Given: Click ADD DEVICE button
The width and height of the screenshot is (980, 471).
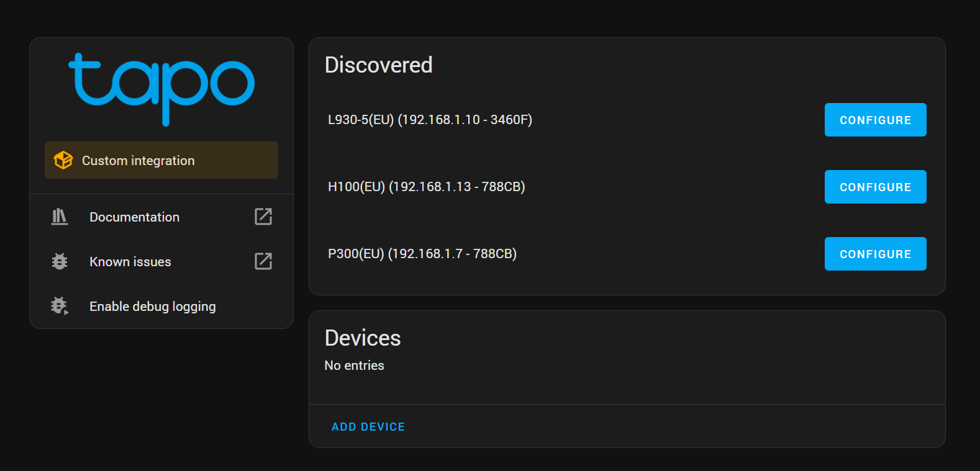Looking at the screenshot, I should click(368, 427).
